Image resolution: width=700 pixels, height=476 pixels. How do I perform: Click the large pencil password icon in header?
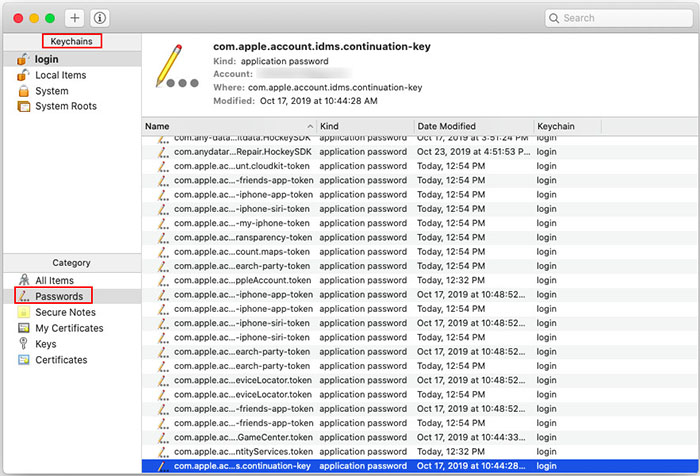[x=176, y=66]
